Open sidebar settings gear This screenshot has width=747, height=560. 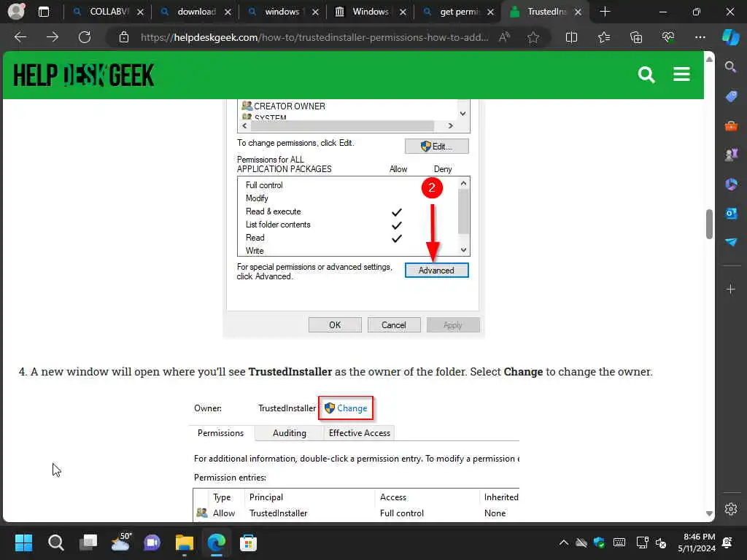point(731,509)
